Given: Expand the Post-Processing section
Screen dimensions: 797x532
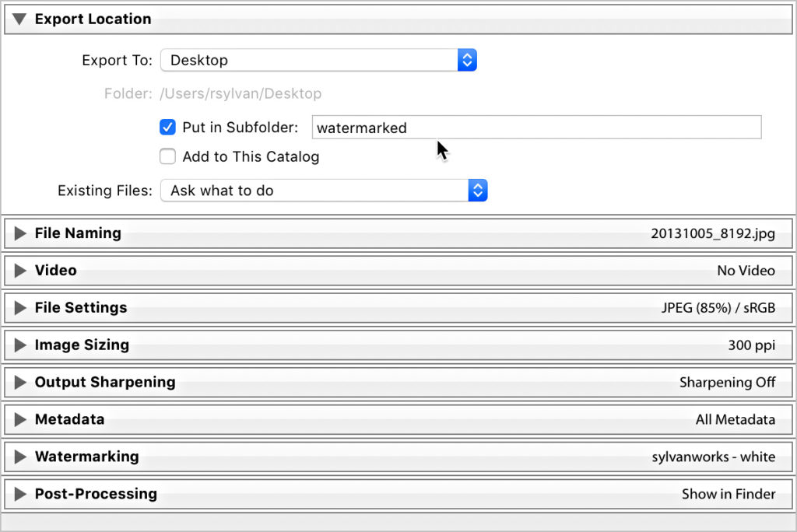Looking at the screenshot, I should (x=20, y=494).
